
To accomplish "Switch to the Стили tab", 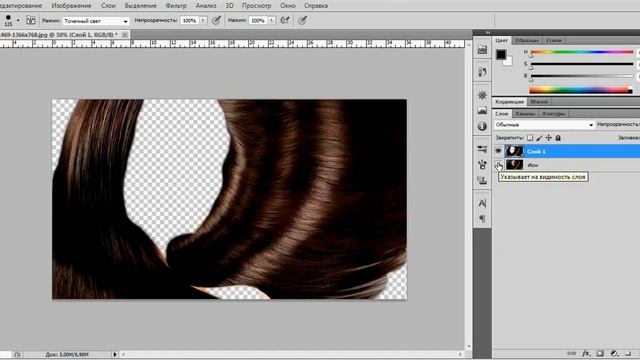I will pos(554,40).
